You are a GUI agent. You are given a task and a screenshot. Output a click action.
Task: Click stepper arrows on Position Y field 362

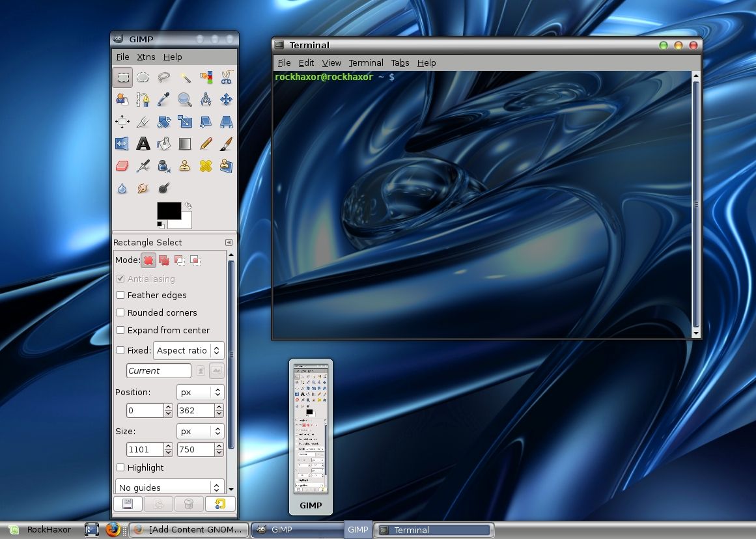[219, 410]
